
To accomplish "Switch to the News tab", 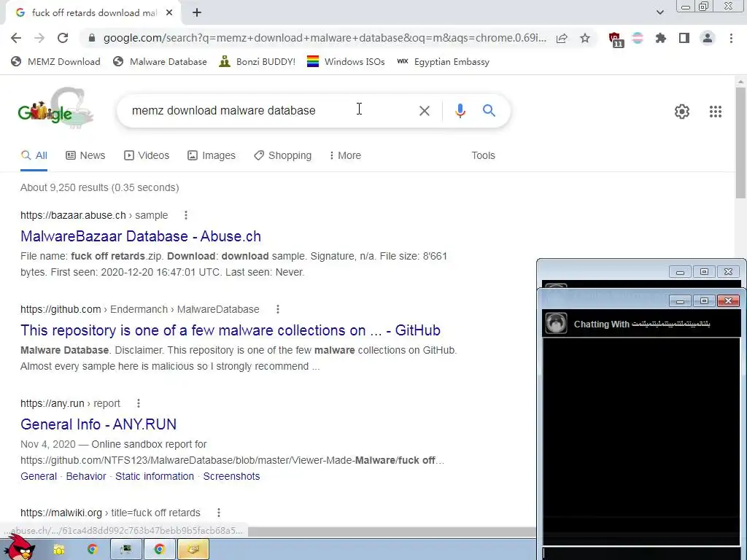I will 85,155.
